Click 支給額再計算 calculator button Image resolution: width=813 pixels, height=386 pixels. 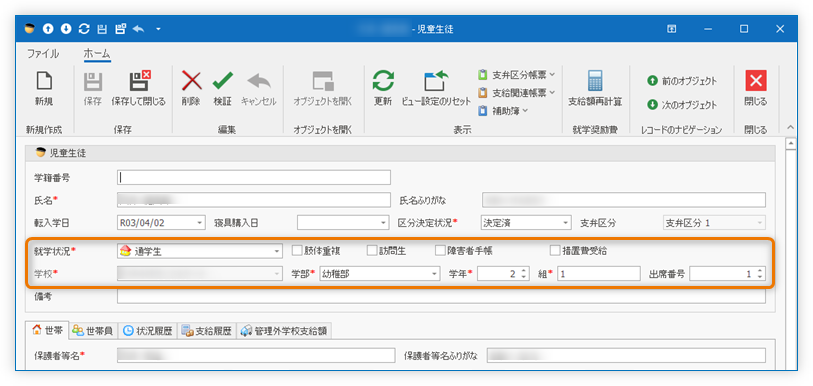pyautogui.click(x=595, y=89)
